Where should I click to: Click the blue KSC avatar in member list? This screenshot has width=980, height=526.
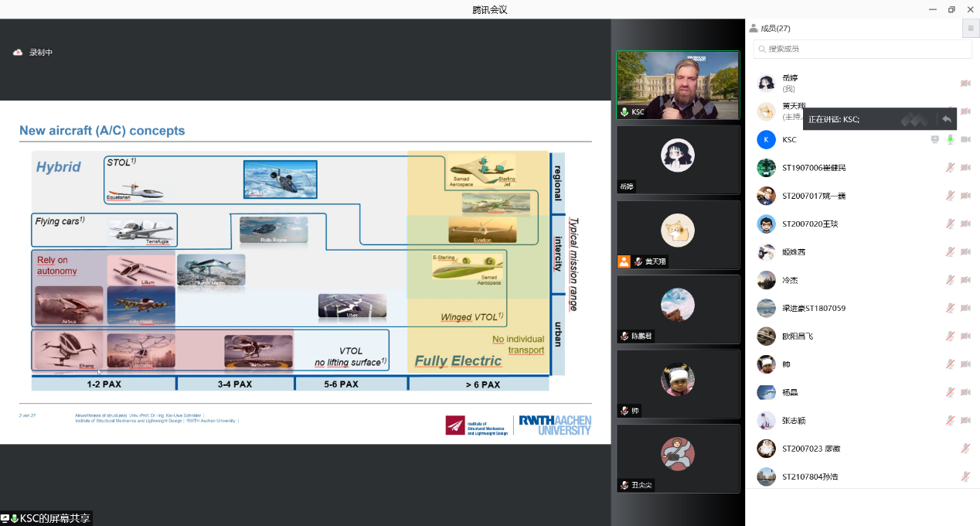766,140
